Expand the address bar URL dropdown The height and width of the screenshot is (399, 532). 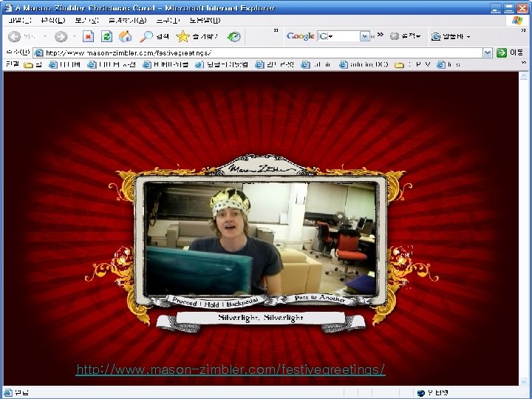point(488,52)
